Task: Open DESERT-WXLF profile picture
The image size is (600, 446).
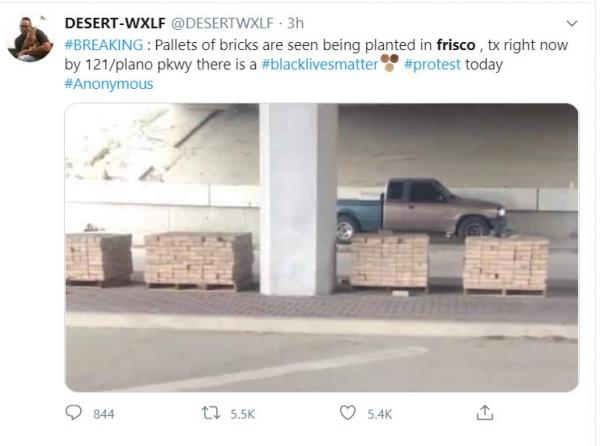Action: (30, 39)
